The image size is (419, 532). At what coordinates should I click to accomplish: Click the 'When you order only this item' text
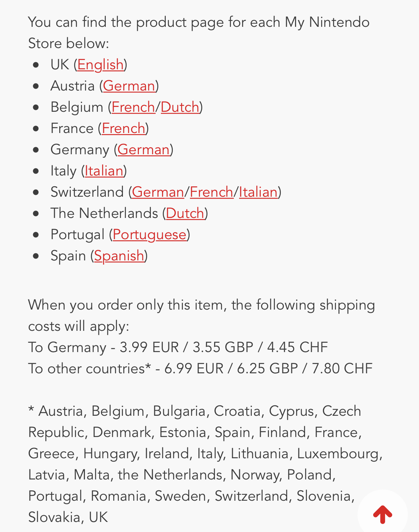(201, 316)
